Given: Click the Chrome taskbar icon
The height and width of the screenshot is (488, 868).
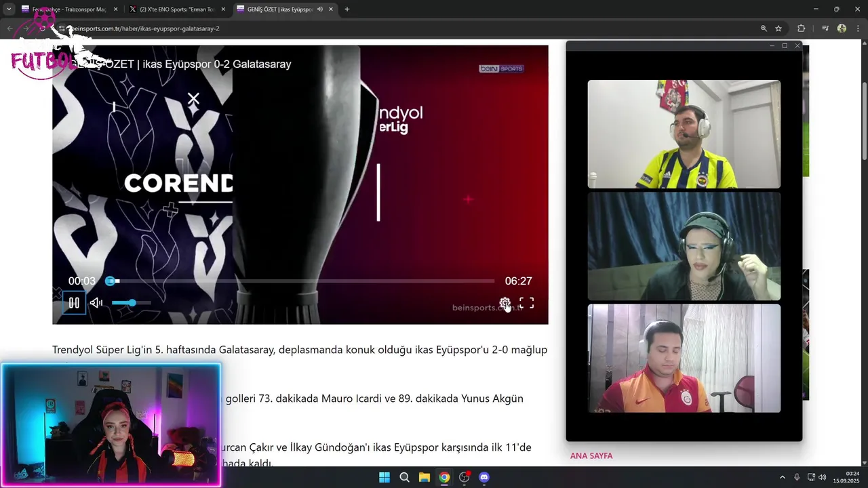Looking at the screenshot, I should (x=444, y=477).
